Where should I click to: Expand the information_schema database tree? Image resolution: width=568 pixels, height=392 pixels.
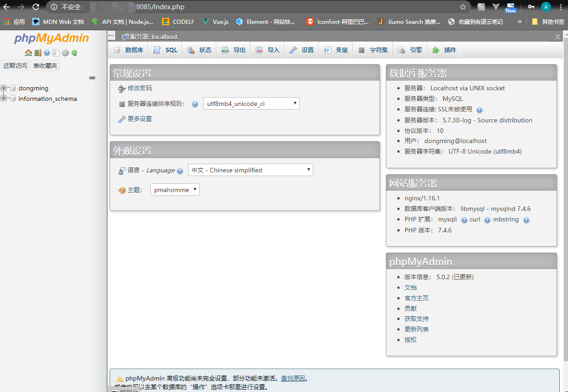(x=4, y=99)
